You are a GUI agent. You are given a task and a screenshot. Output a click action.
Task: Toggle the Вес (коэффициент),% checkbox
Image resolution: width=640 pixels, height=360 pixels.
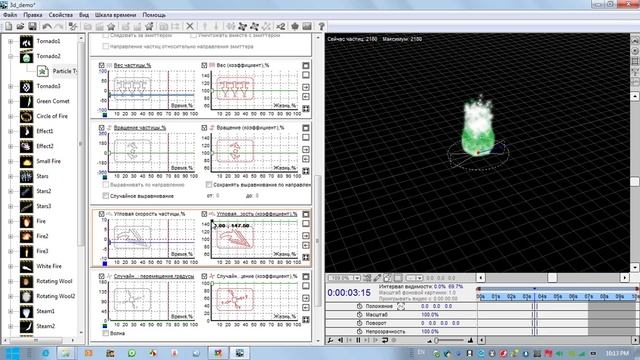[x=204, y=65]
